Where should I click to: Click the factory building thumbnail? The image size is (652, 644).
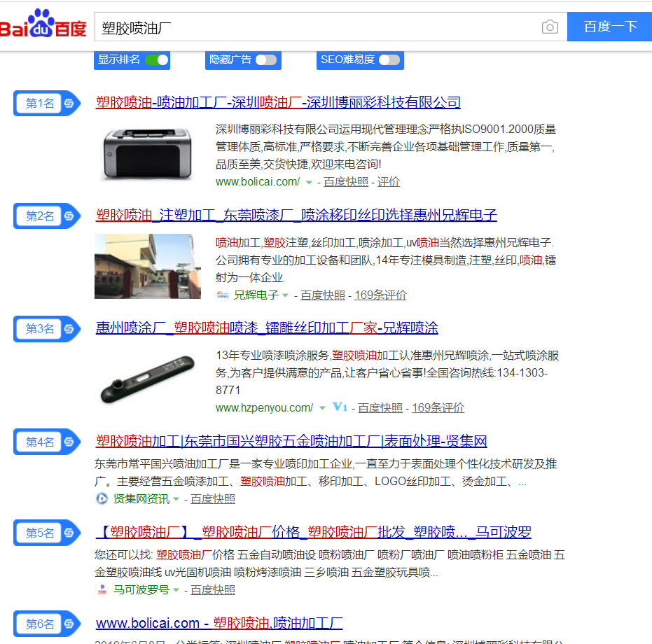[x=148, y=266]
